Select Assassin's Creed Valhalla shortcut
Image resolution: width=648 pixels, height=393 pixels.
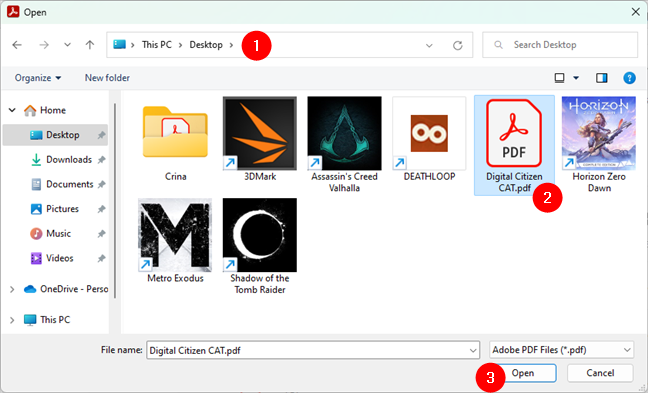344,145
